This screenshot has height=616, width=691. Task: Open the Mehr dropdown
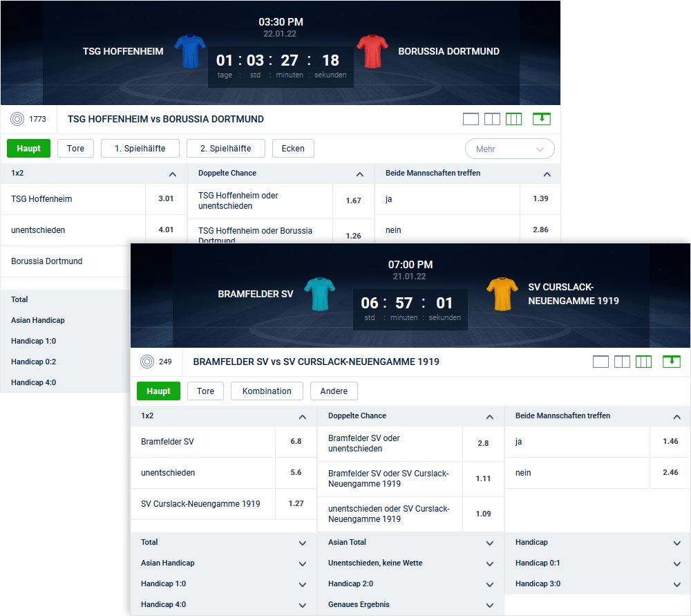click(510, 149)
